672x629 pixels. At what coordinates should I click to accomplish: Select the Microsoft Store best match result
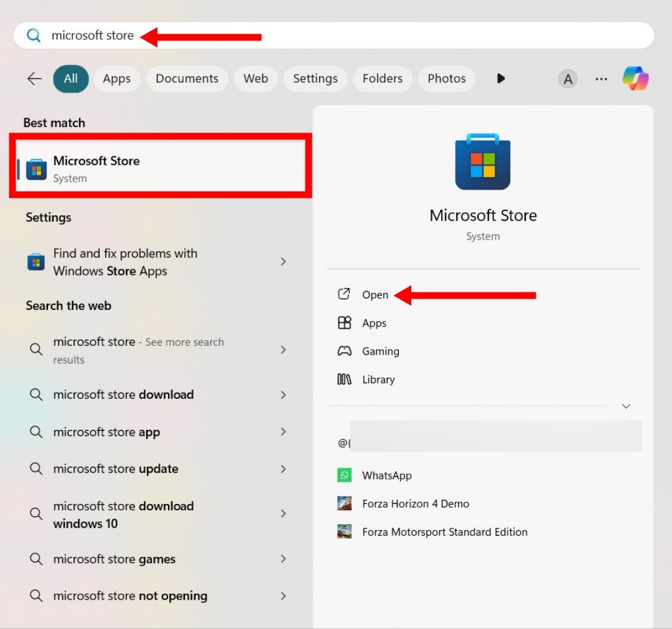pos(161,166)
